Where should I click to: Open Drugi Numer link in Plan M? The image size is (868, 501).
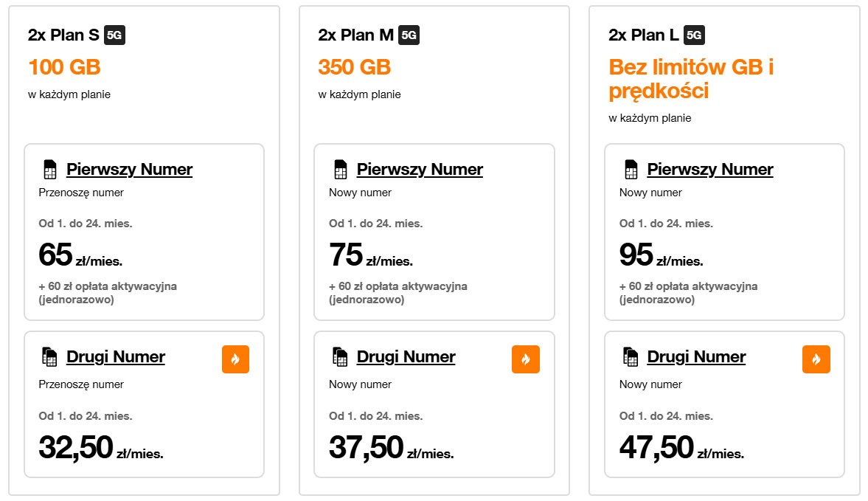click(x=406, y=357)
